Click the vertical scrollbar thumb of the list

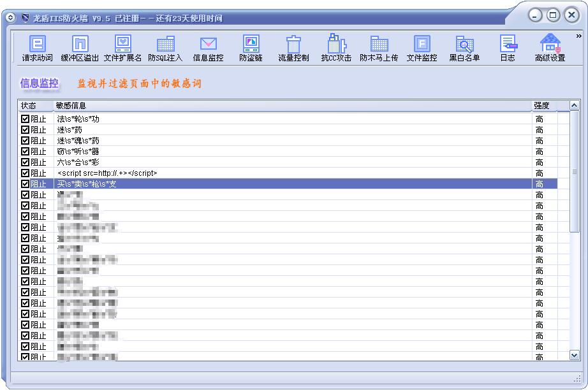[x=574, y=171]
